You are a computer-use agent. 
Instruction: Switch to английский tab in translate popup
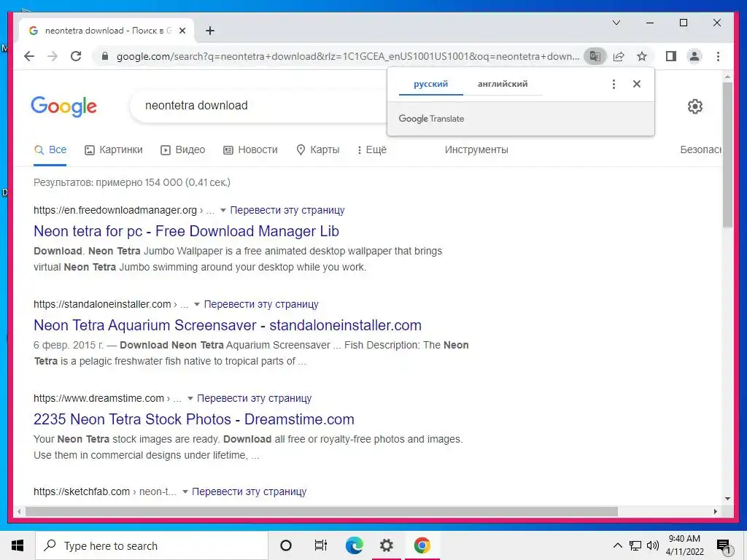coord(503,84)
